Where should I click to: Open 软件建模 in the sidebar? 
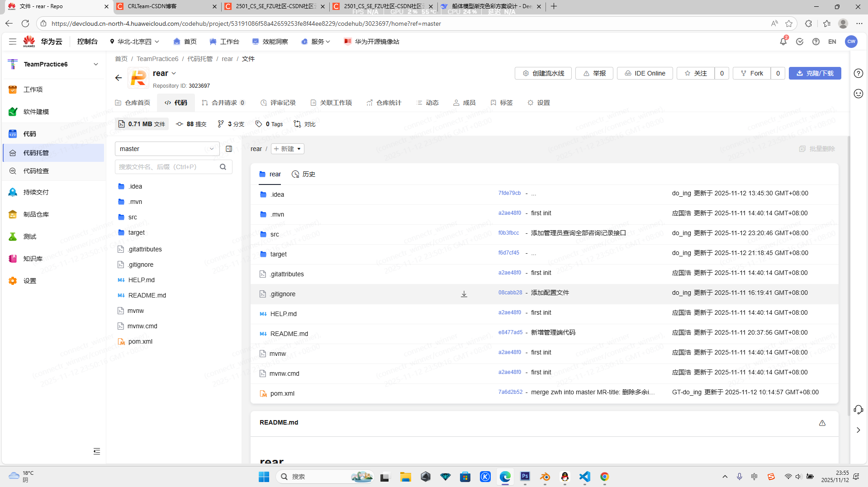click(36, 112)
